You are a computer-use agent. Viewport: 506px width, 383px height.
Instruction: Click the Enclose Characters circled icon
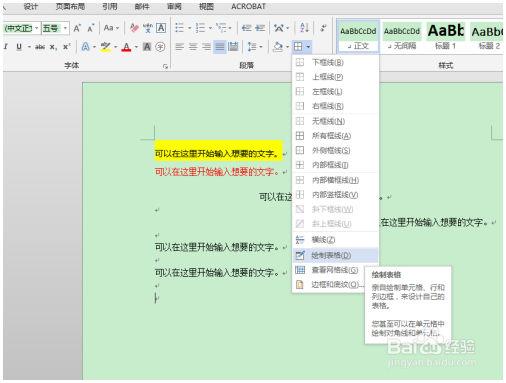[x=160, y=47]
